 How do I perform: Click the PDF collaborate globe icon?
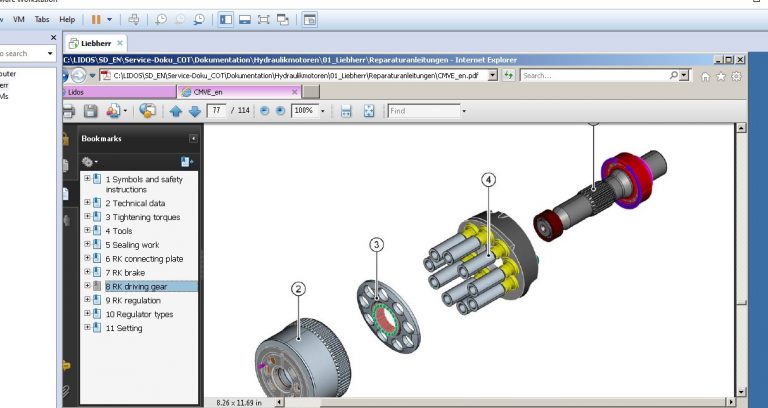click(x=147, y=111)
